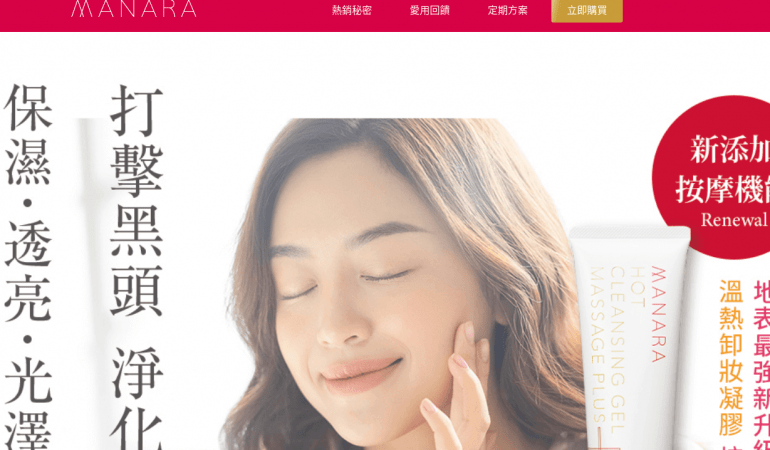This screenshot has height=450, width=770.
Task: Go to the 愛用回饋 section
Action: click(430, 11)
